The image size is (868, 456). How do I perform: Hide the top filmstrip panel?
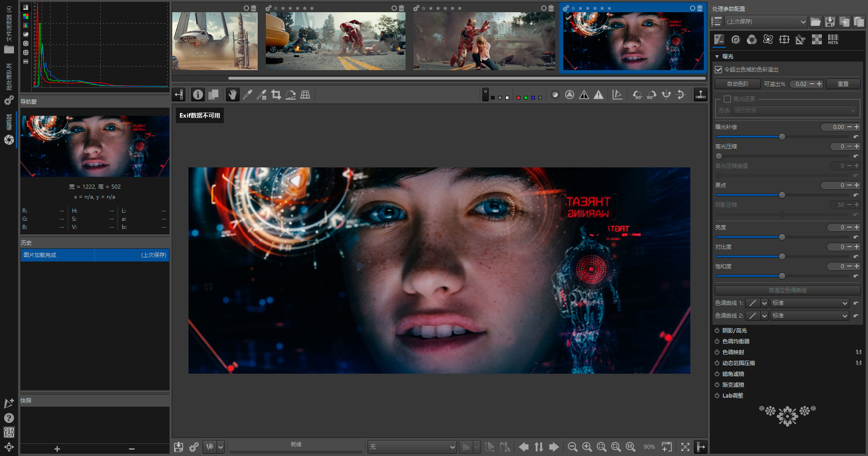700,95
